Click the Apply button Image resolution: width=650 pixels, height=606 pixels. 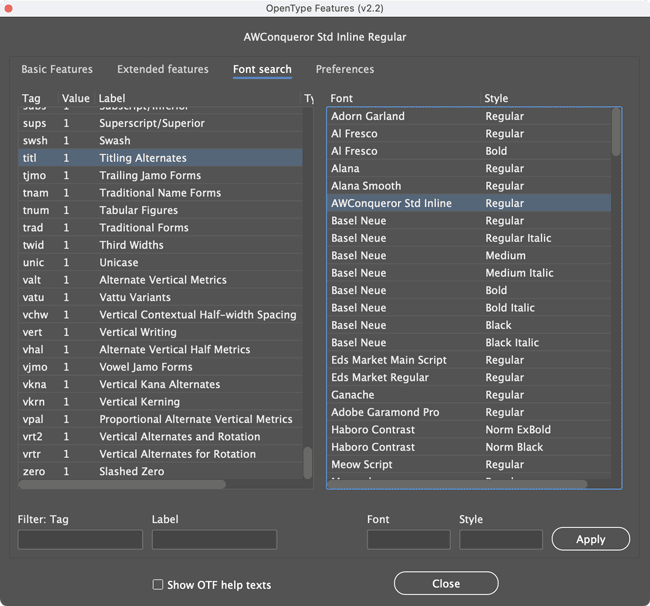[x=590, y=539]
